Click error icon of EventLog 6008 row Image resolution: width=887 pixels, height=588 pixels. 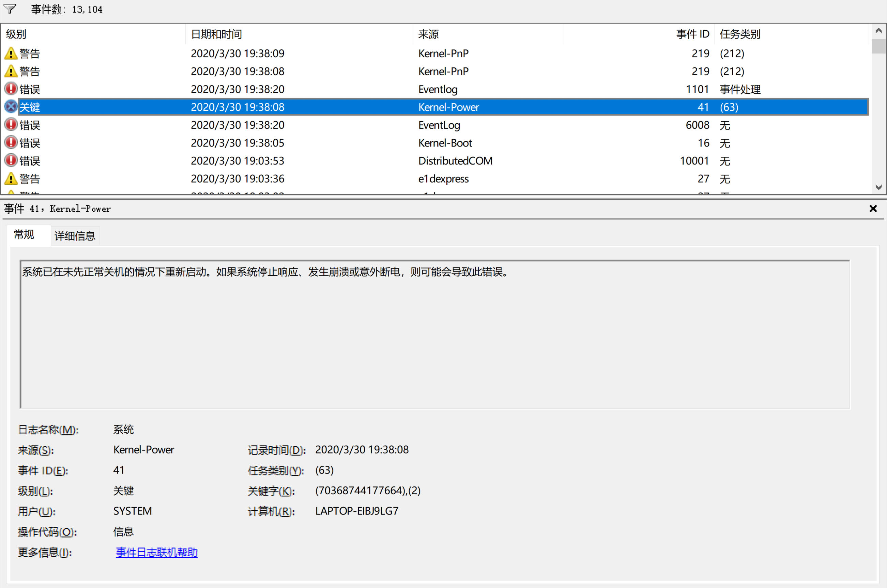coord(11,124)
